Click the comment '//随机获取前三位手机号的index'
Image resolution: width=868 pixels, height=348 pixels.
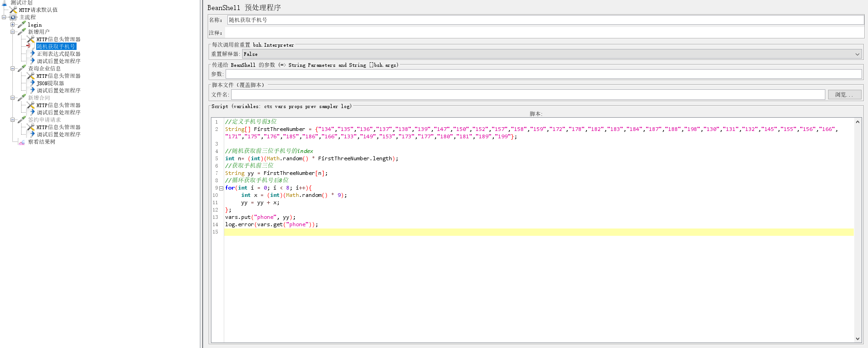pyautogui.click(x=269, y=151)
